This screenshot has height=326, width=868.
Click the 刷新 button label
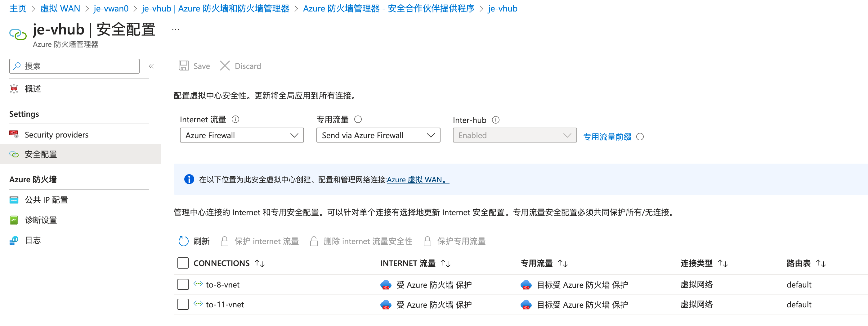tap(202, 241)
